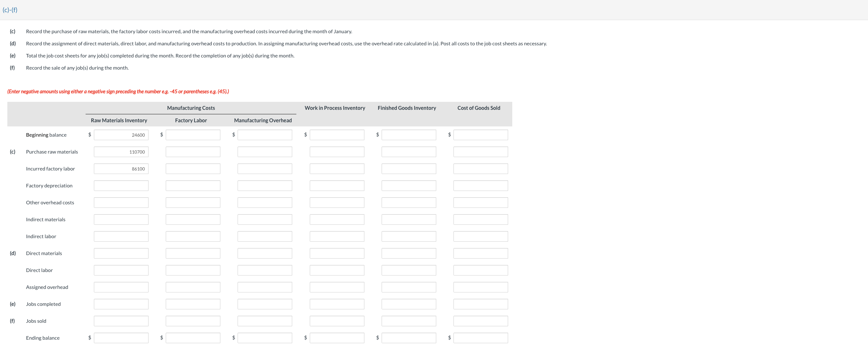This screenshot has width=868, height=355.
Task: Click the Assigned overhead field under Manufacturing Overhead
Action: 265,287
